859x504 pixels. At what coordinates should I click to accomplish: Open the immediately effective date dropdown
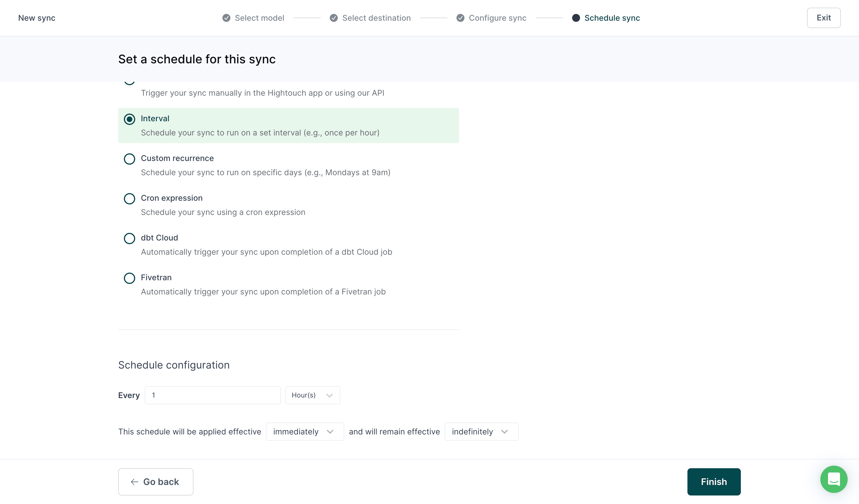coord(305,431)
